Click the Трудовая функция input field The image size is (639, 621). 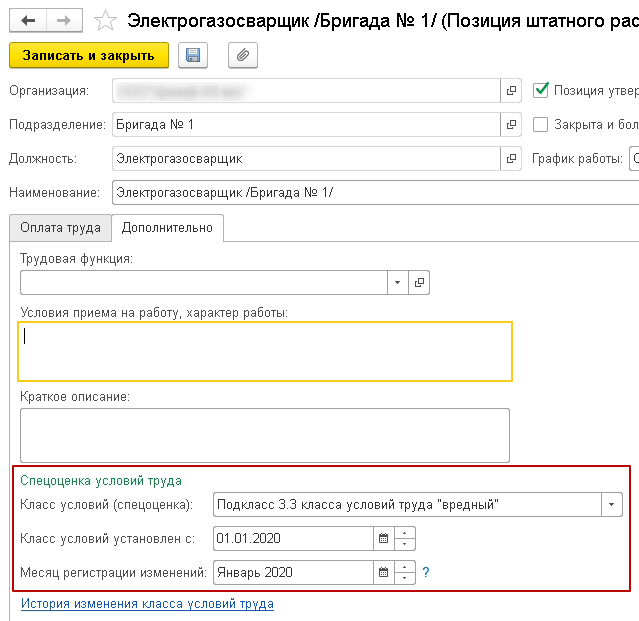tap(204, 282)
